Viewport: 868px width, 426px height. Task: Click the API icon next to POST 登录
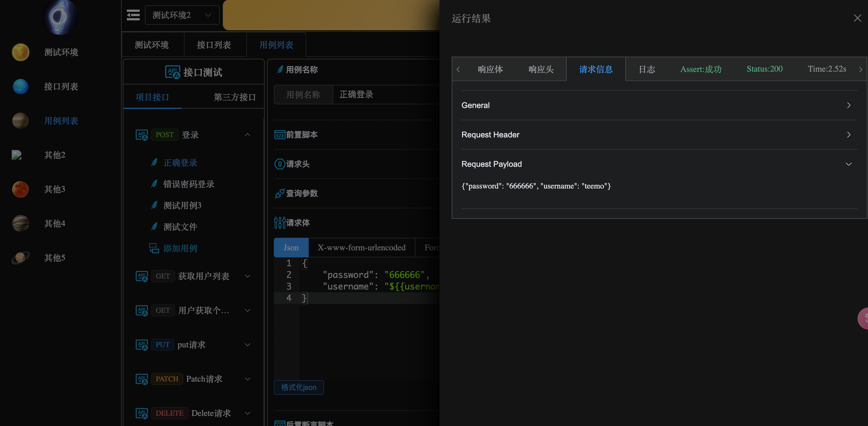coord(142,135)
